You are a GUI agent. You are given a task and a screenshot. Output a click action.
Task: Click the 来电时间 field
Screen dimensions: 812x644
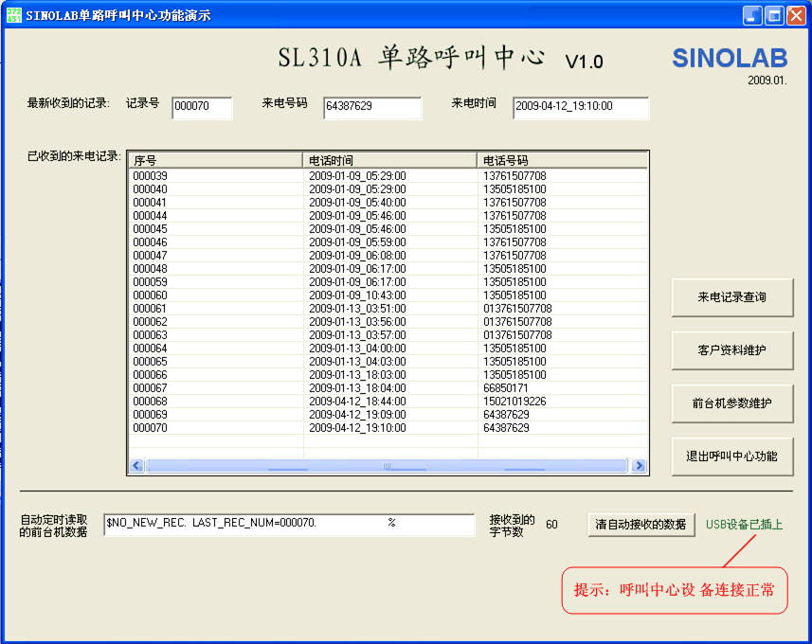[581, 107]
